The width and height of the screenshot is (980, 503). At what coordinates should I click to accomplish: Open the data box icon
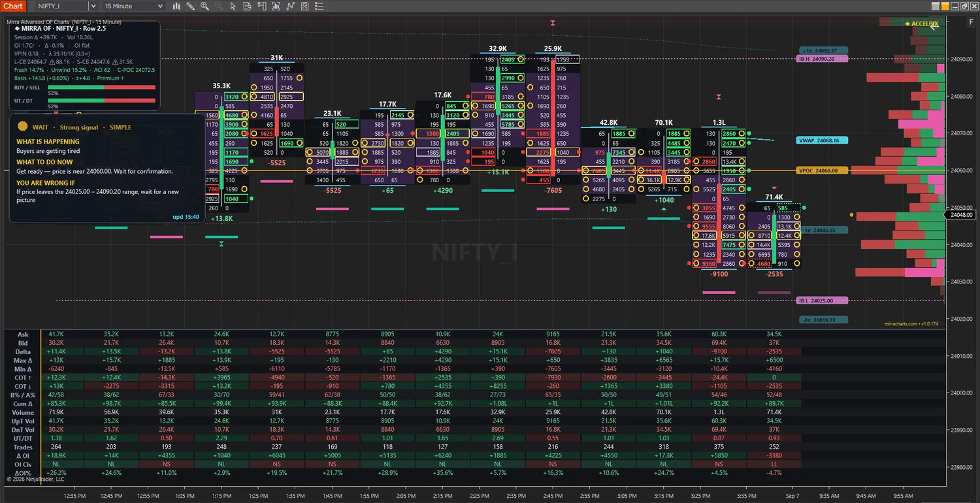(248, 6)
